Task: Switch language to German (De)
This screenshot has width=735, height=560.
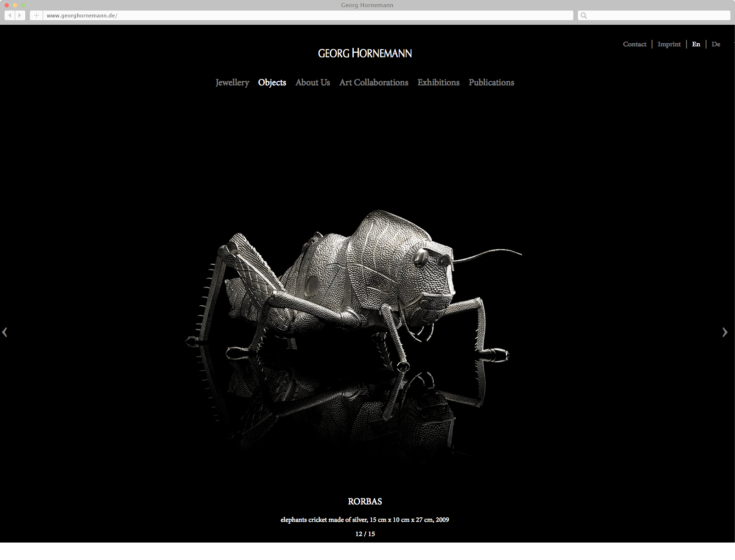Action: point(716,44)
